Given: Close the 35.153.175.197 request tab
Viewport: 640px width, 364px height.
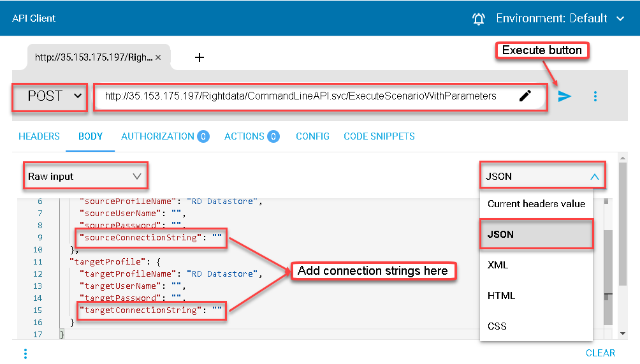Looking at the screenshot, I should (158, 57).
